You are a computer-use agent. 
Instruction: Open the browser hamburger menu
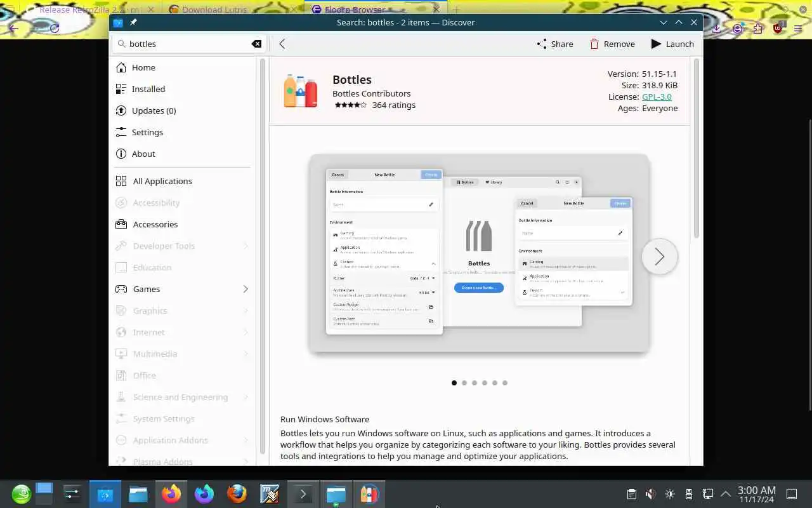[x=797, y=29]
